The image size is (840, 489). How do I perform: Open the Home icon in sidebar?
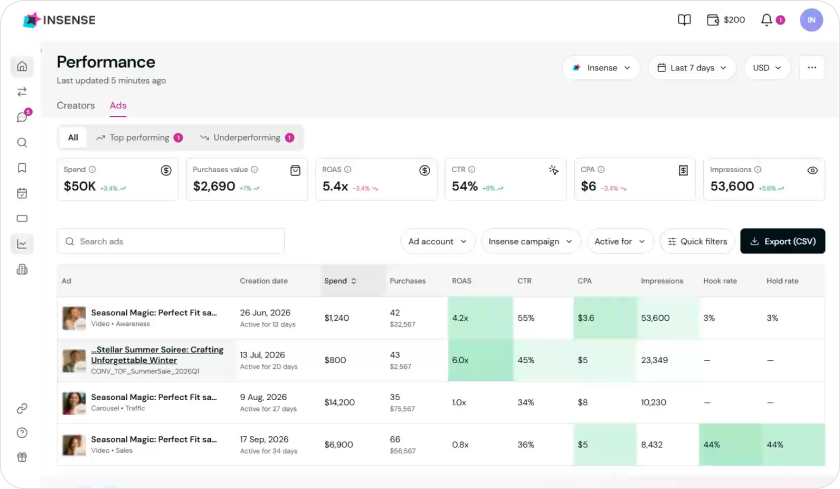(x=22, y=66)
